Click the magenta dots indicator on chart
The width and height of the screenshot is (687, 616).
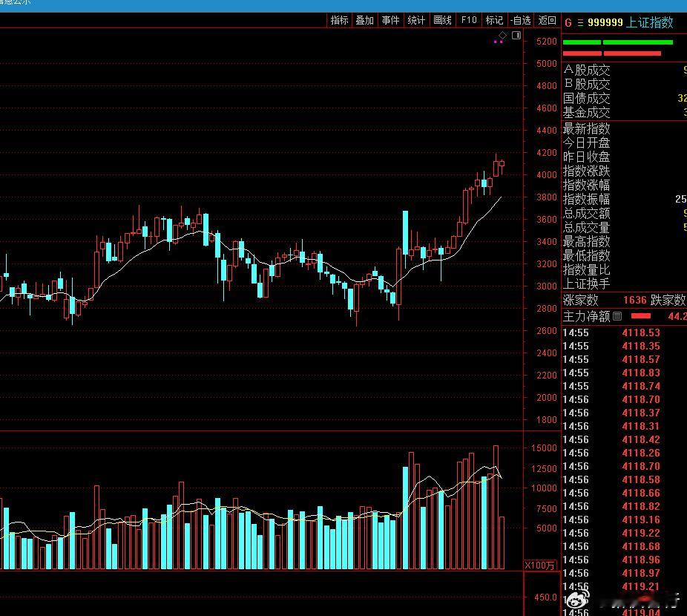[x=498, y=42]
